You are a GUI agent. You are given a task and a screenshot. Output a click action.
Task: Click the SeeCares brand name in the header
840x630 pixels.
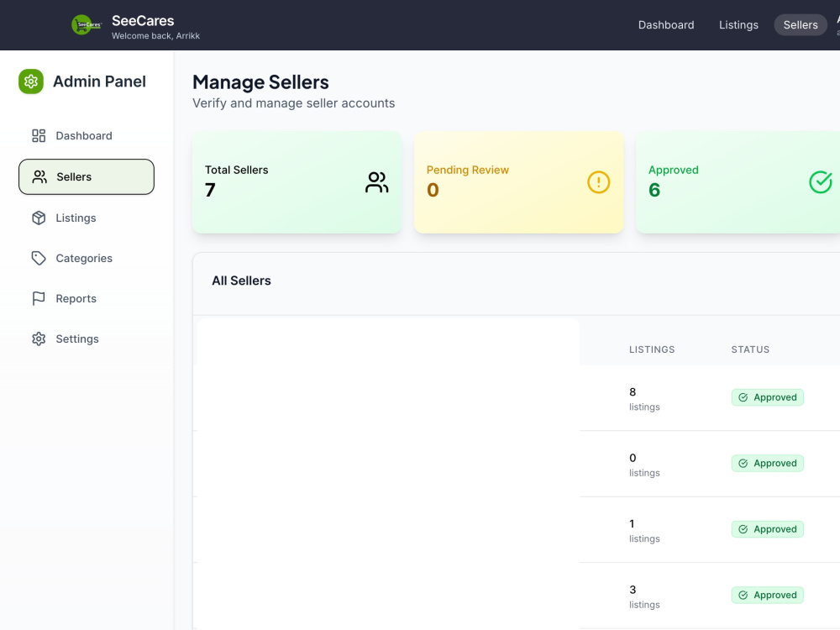(x=143, y=21)
